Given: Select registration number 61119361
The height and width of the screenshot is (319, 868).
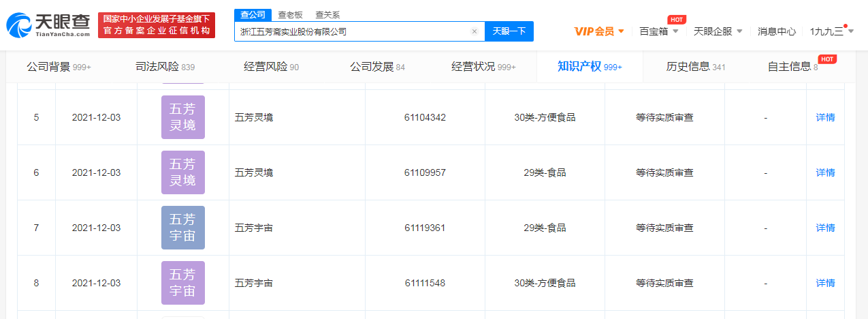Looking at the screenshot, I should tap(425, 228).
